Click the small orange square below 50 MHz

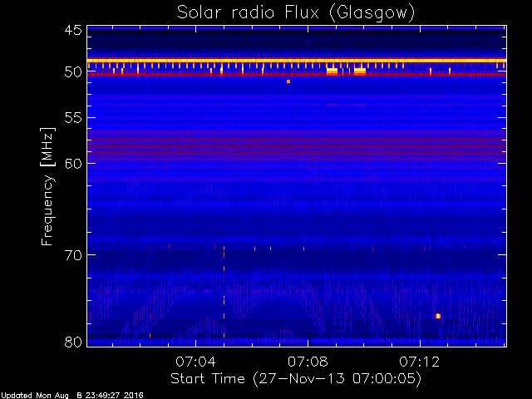[x=288, y=81]
